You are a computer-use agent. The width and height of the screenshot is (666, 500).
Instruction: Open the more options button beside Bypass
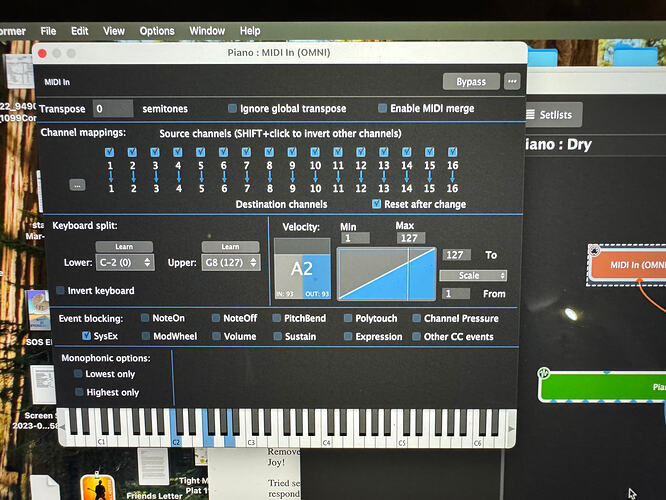512,81
